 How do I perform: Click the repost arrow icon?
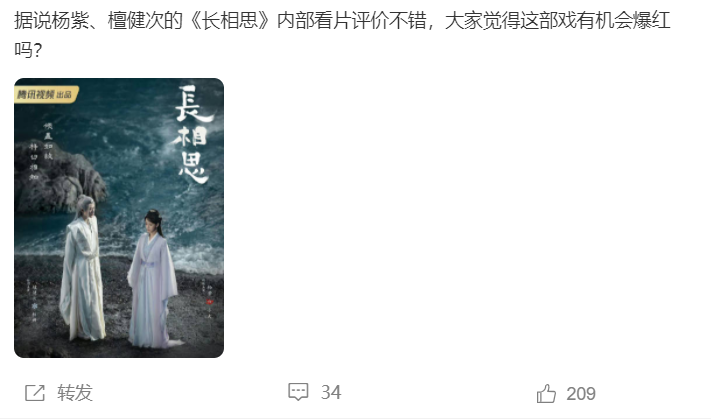(35, 393)
